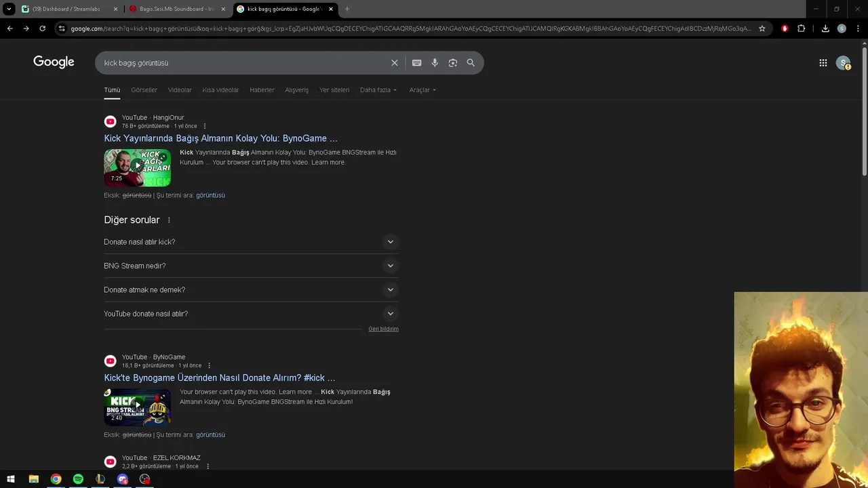Image resolution: width=868 pixels, height=488 pixels.
Task: Click into the Google search text field
Action: [244, 63]
